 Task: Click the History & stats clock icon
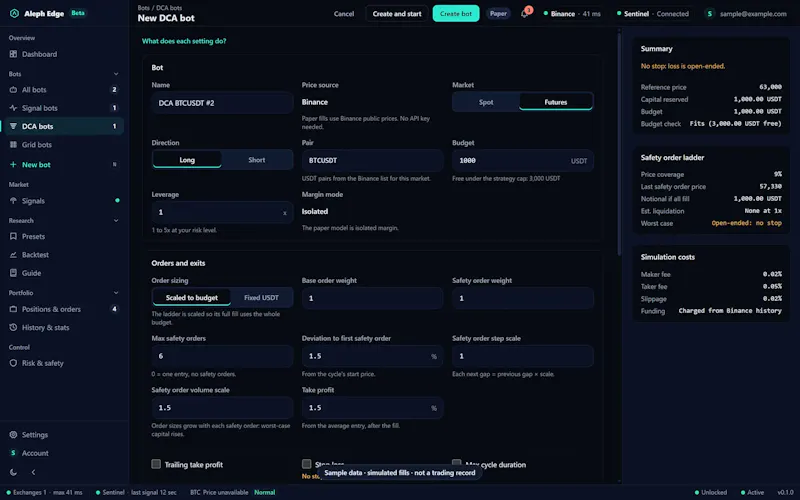[13, 328]
